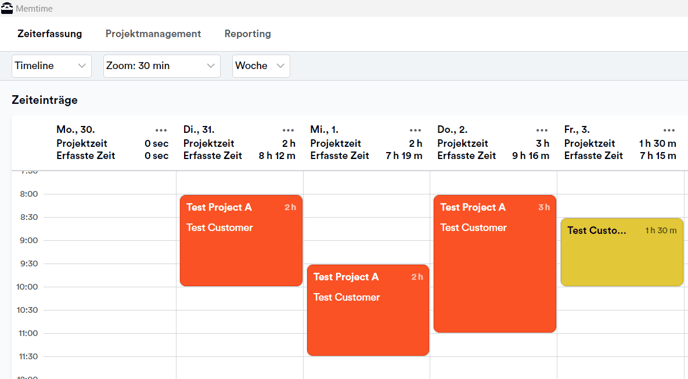Click the Memtime app icon in title bar
This screenshot has height=379, width=688.
point(7,8)
